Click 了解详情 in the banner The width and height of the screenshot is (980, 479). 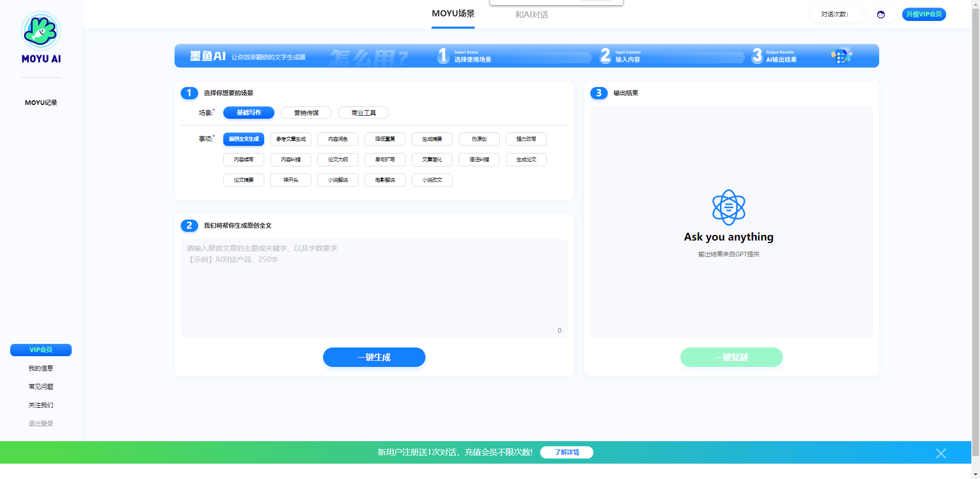click(567, 452)
